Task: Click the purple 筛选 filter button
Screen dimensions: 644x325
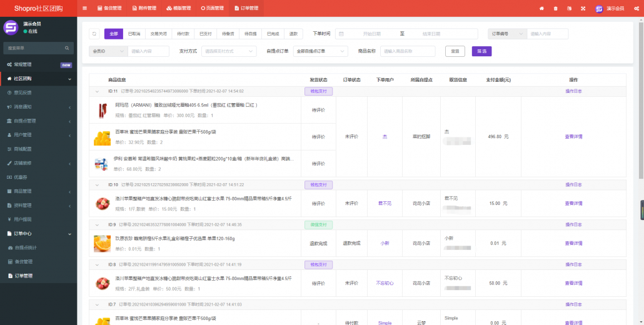Action: 481,51
